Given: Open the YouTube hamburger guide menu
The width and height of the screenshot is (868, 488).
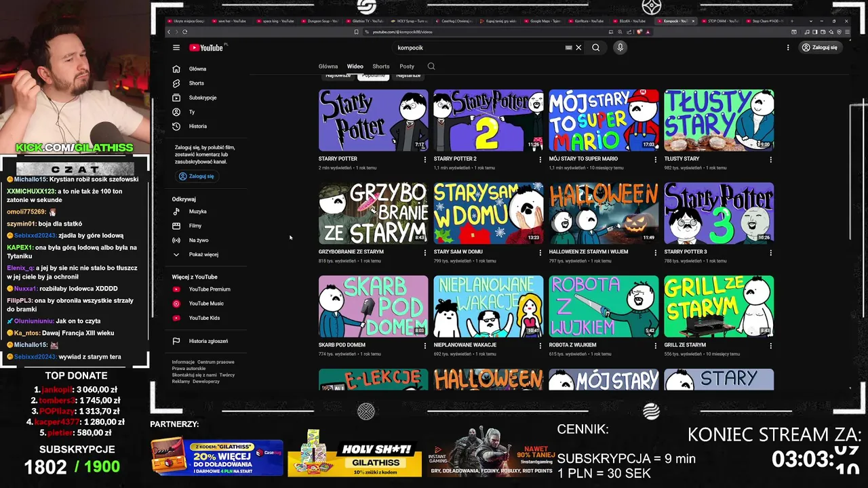Looking at the screenshot, I should click(176, 47).
